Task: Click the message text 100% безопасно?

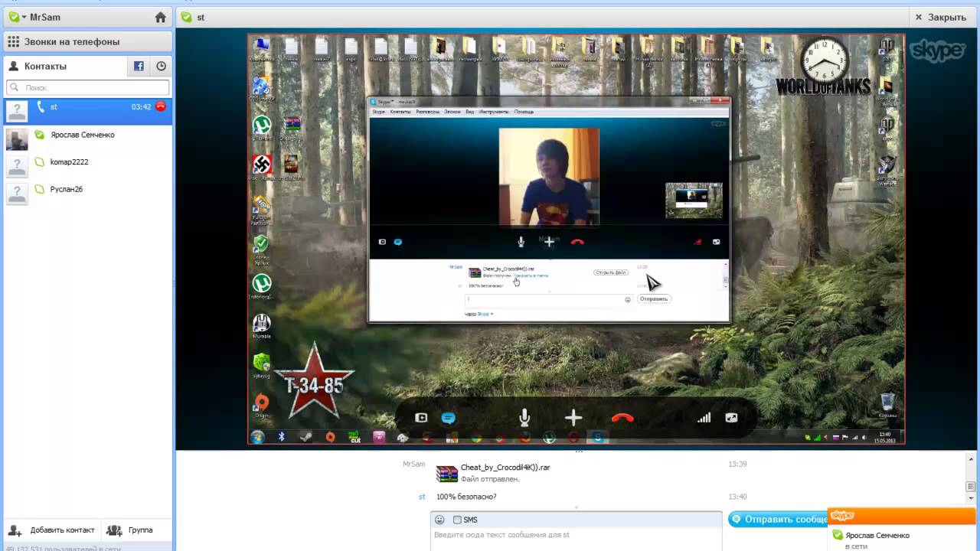Action: tap(466, 497)
